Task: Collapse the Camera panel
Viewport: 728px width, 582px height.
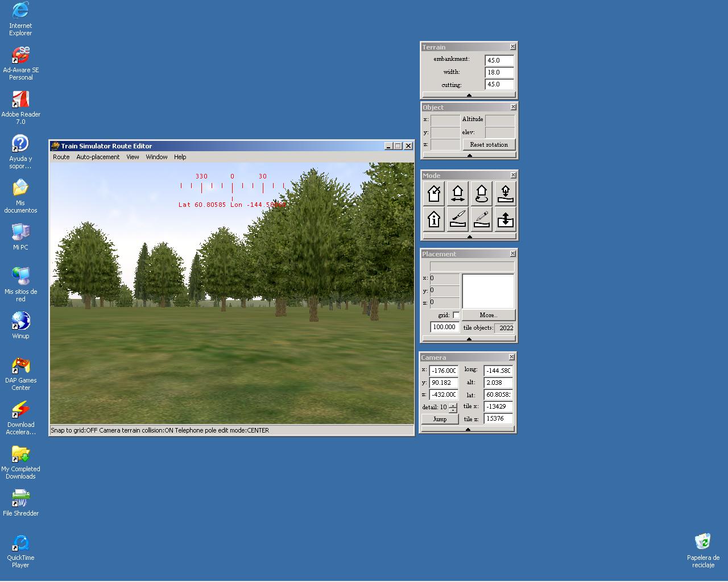Action: (x=468, y=430)
